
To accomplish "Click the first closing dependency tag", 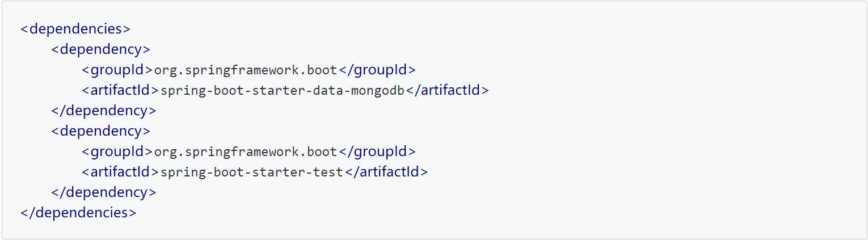I will [x=103, y=111].
